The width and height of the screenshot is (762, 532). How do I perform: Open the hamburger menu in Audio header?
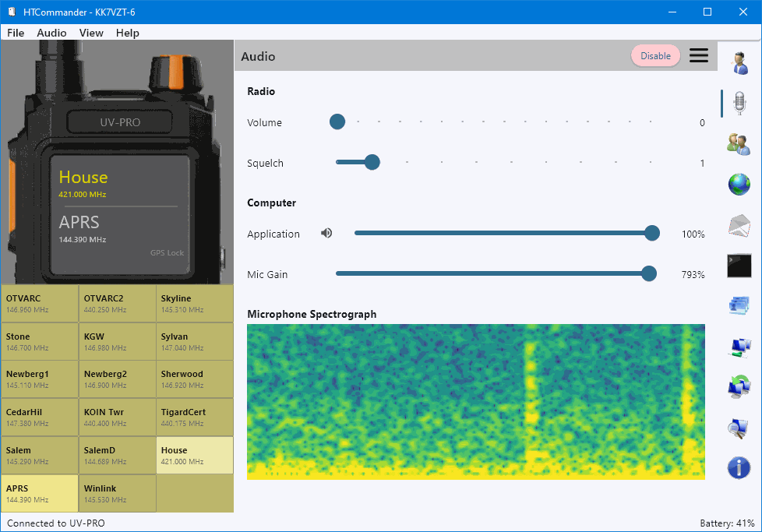[698, 55]
